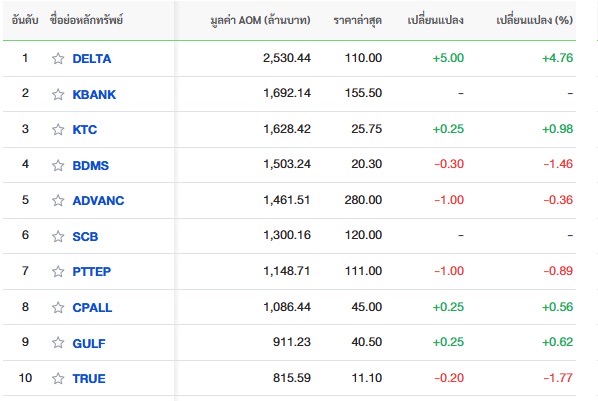The width and height of the screenshot is (598, 401).
Task: Open the GULF stock link
Action: click(89, 343)
